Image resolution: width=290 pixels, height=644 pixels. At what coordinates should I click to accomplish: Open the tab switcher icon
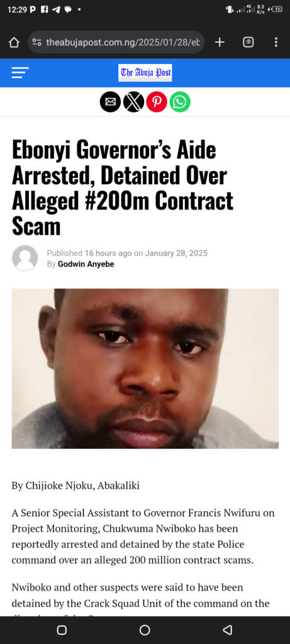tap(248, 42)
